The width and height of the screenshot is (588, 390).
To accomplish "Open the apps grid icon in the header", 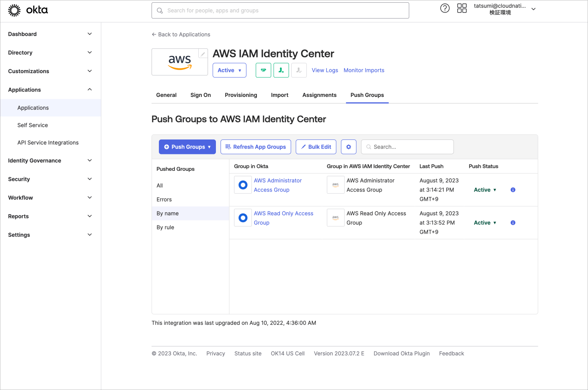I will [x=462, y=8].
